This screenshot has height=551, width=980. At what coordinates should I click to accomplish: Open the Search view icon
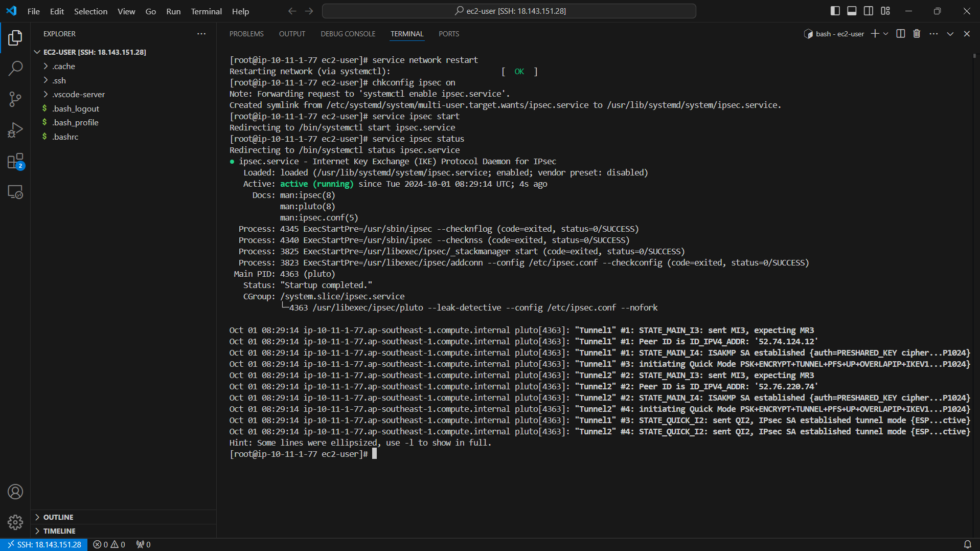15,68
